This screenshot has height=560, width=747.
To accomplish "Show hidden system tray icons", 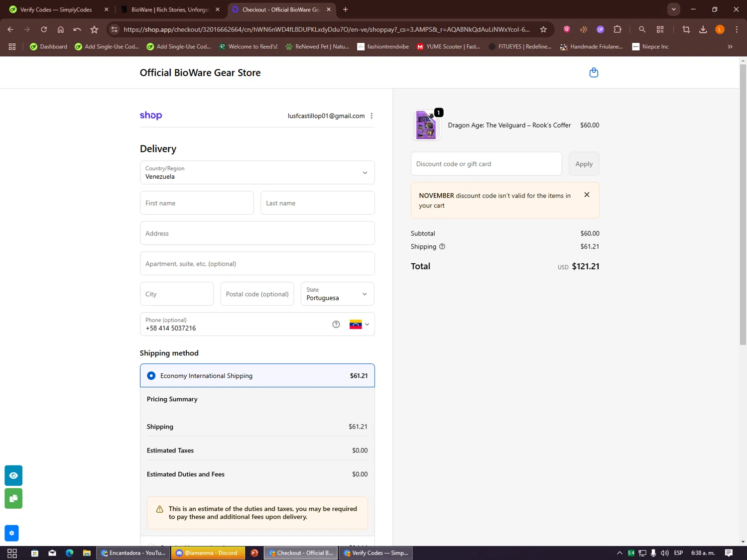I will [620, 553].
